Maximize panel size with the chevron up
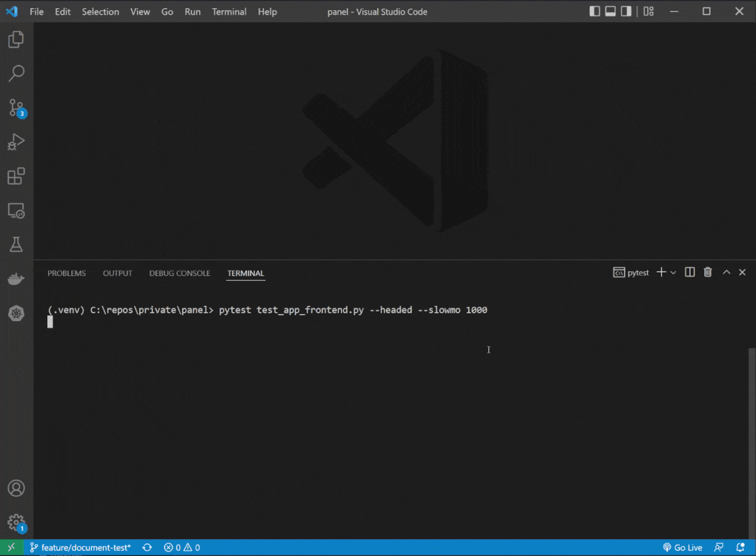This screenshot has height=556, width=756. [x=726, y=272]
